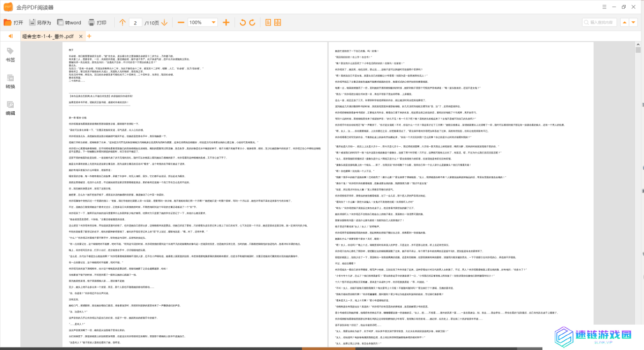Image resolution: width=644 pixels, height=350 pixels.
Task: Rotate page clockwise
Action: [252, 22]
